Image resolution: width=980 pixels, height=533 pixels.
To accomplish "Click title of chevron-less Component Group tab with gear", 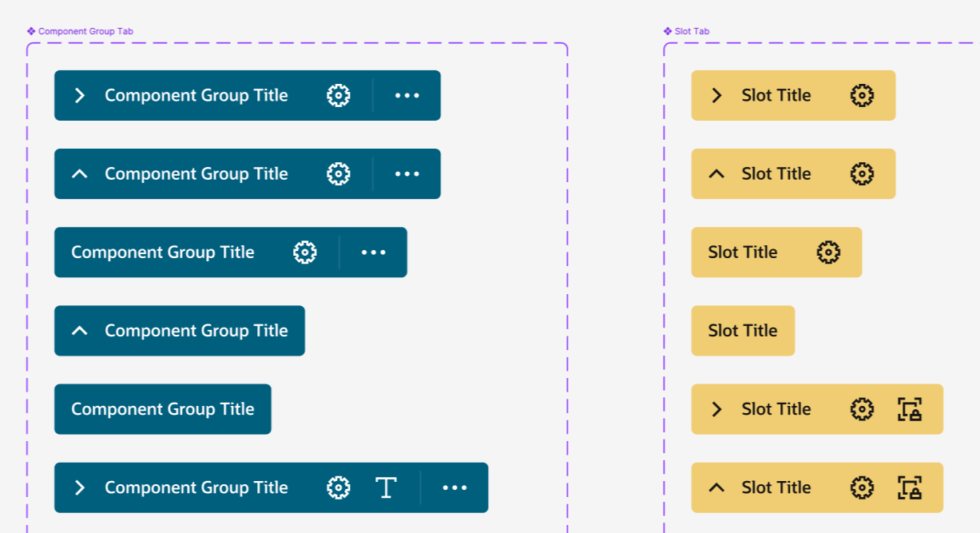I will (x=163, y=252).
